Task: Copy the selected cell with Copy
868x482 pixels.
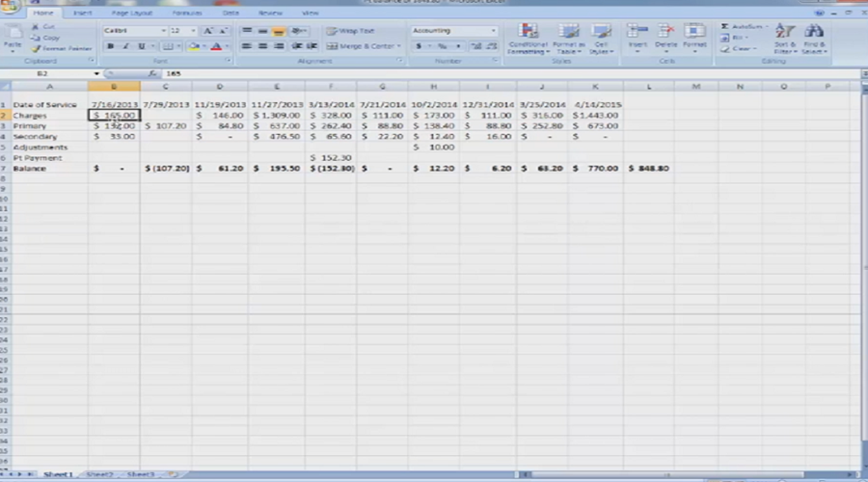Action: click(x=45, y=38)
